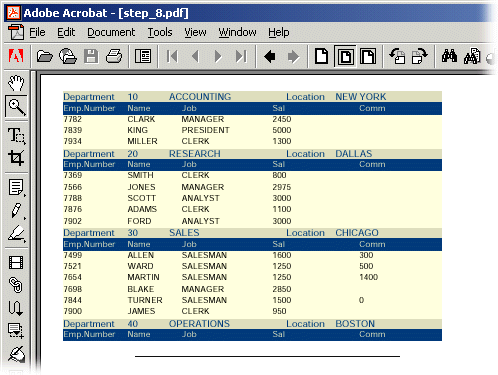Image resolution: width=498 pixels, height=375 pixels.
Task: Go to Last Page button
Action: coord(241,56)
